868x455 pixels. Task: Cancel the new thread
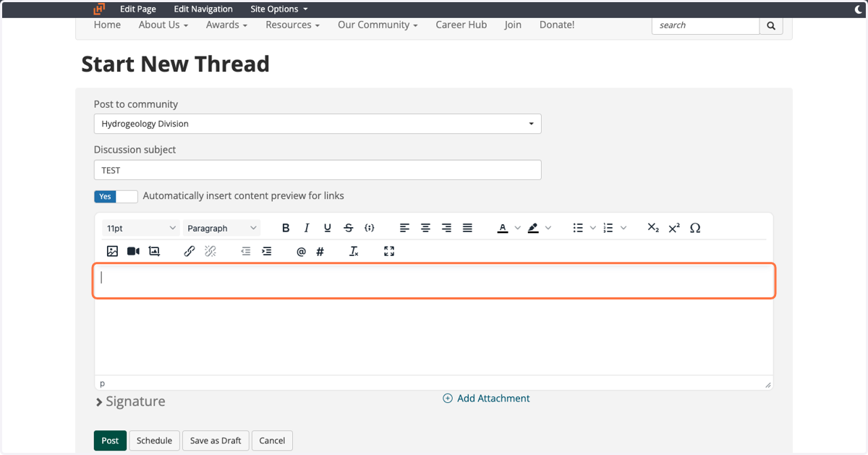click(272, 441)
